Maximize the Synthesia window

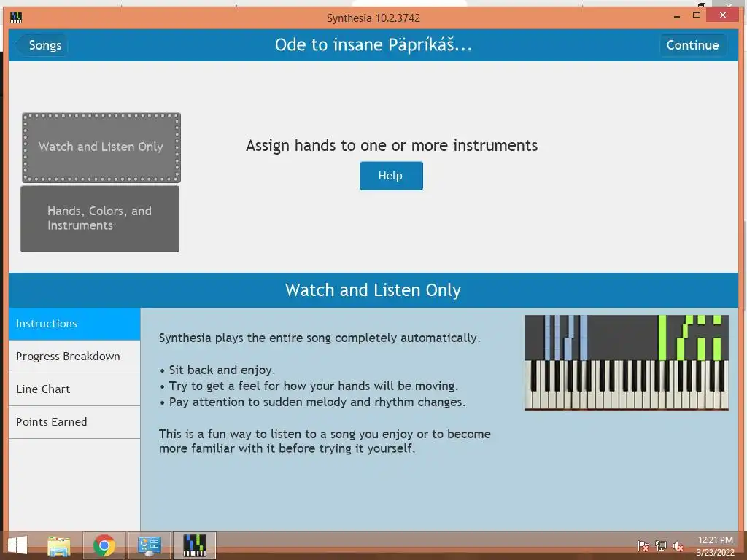coord(697,15)
